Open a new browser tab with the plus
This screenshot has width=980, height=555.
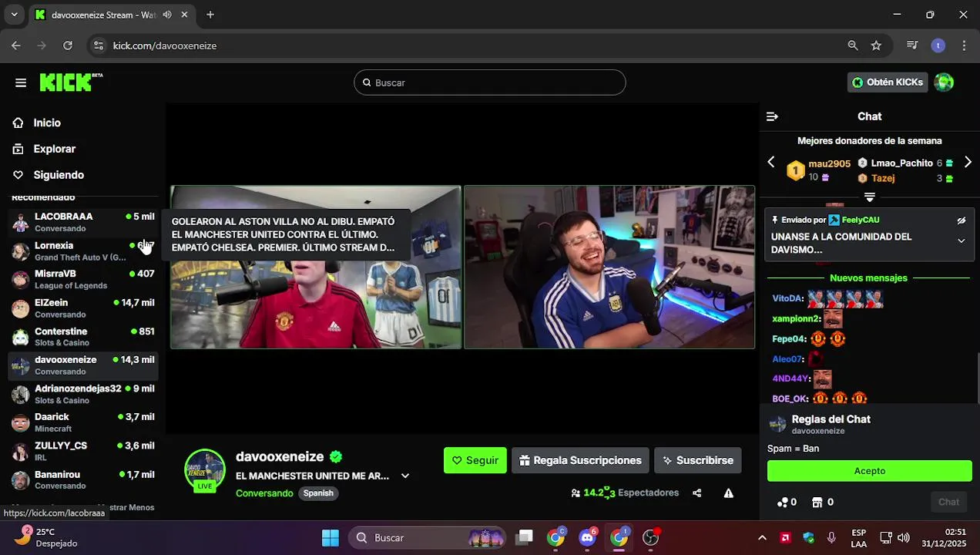(210, 15)
